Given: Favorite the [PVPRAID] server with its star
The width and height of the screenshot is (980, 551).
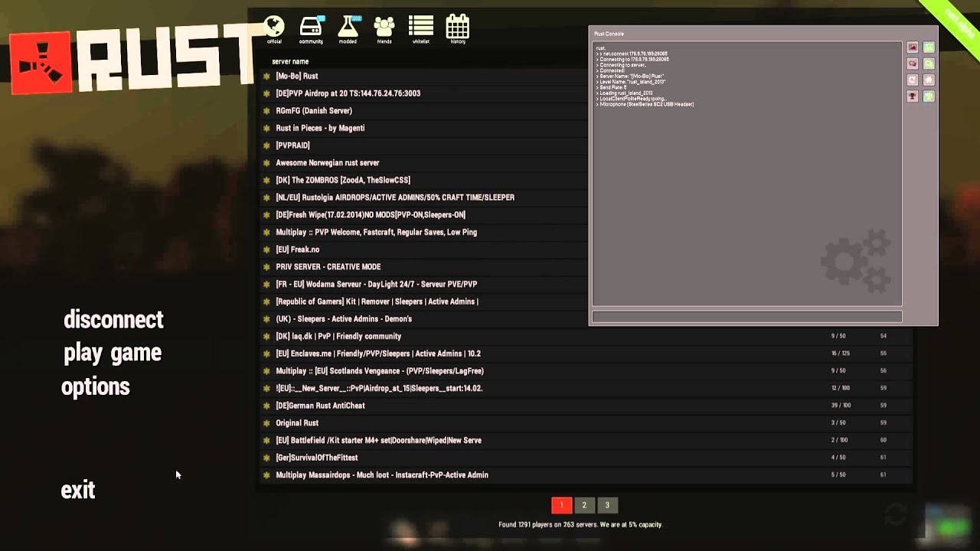Looking at the screenshot, I should click(x=266, y=145).
